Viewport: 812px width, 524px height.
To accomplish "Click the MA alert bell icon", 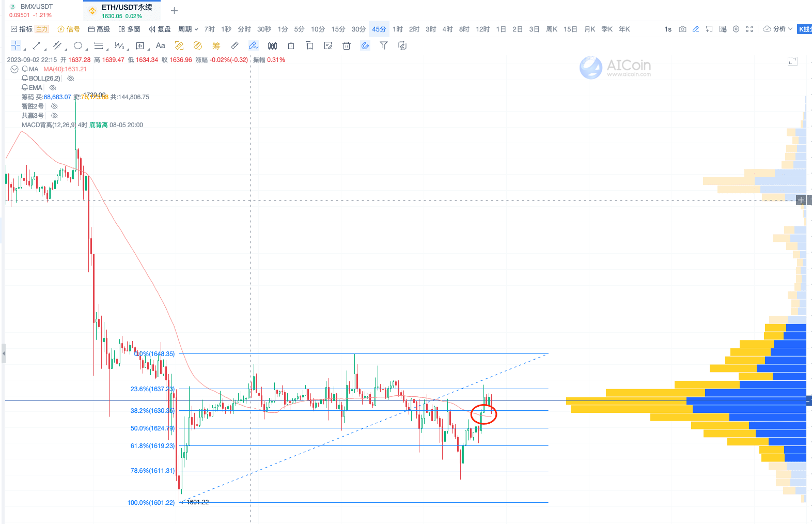I will tap(25, 69).
